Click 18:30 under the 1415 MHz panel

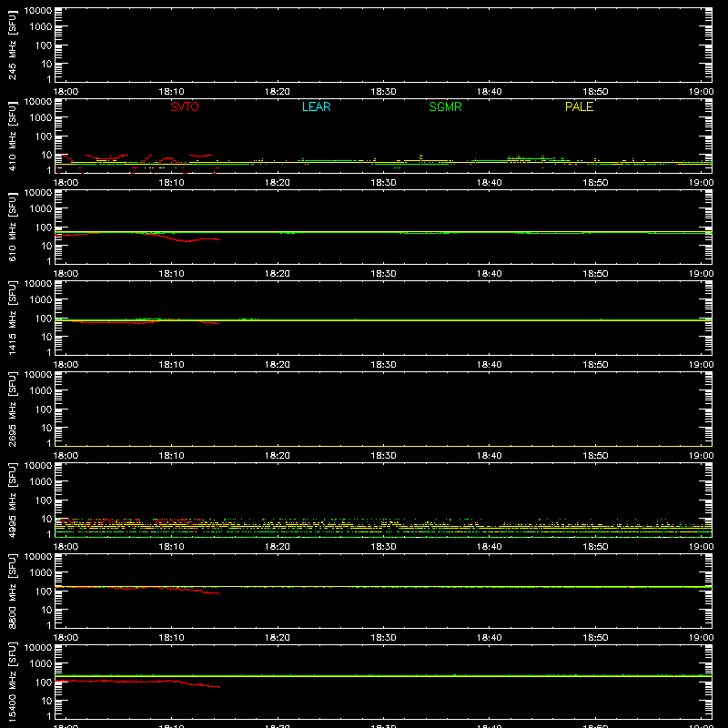[383, 365]
